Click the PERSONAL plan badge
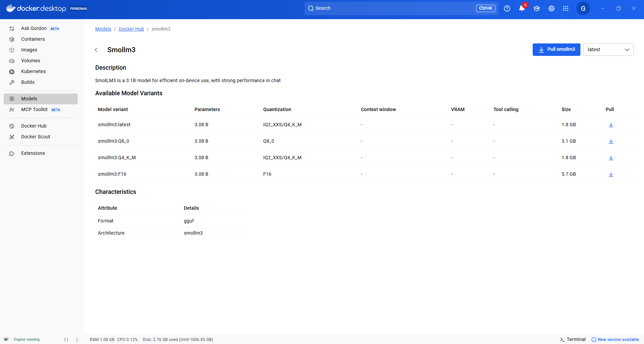Viewport: 644px width, 344px height. [79, 9]
